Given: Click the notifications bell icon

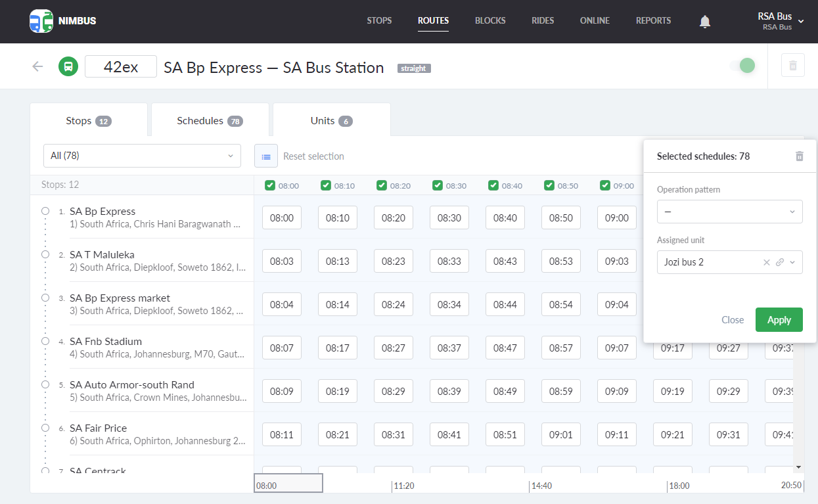Looking at the screenshot, I should tap(705, 22).
